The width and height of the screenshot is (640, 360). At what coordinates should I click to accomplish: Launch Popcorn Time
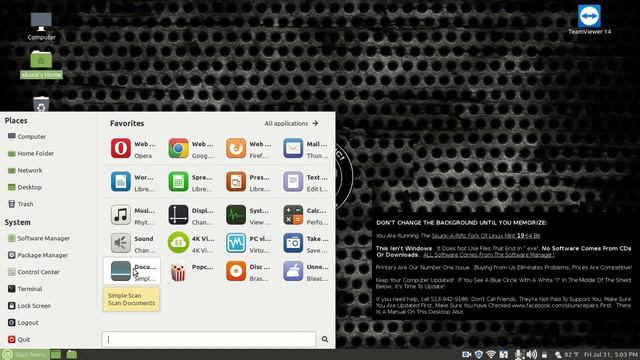click(191, 272)
